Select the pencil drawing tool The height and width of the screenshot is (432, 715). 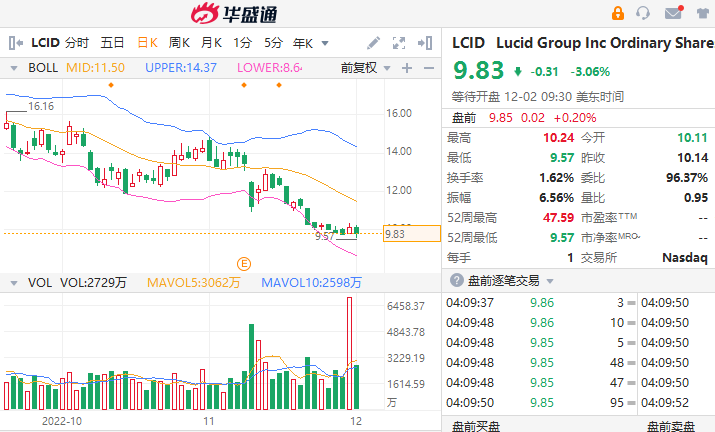(373, 43)
